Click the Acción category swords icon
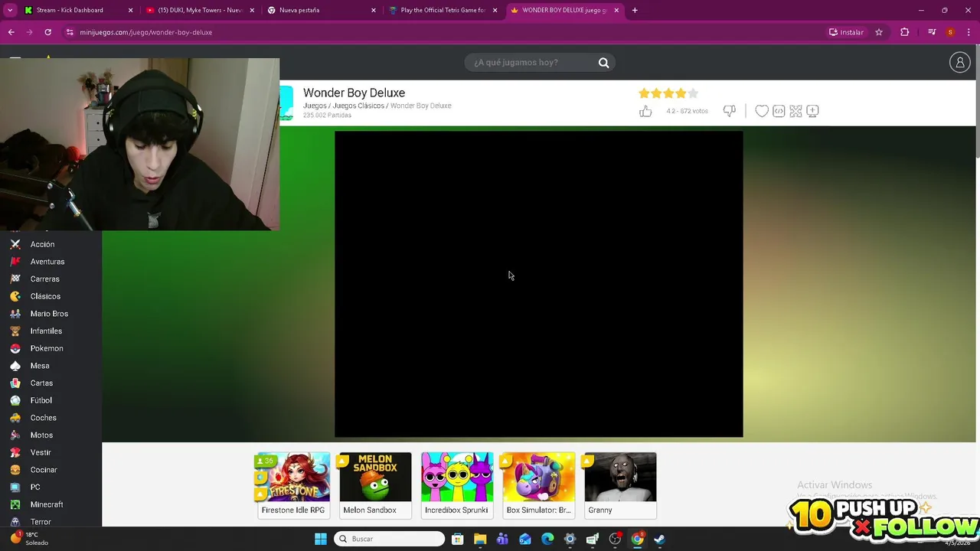This screenshot has width=980, height=551. point(15,244)
